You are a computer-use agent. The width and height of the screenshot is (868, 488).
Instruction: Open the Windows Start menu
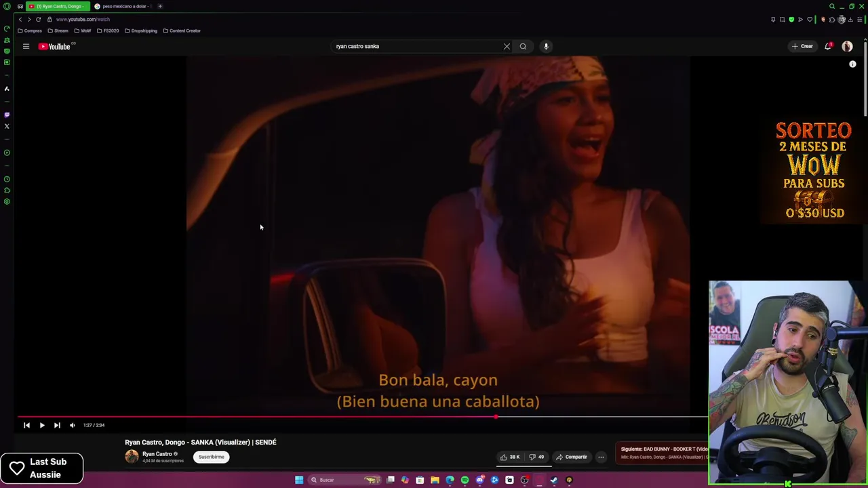pyautogui.click(x=299, y=480)
